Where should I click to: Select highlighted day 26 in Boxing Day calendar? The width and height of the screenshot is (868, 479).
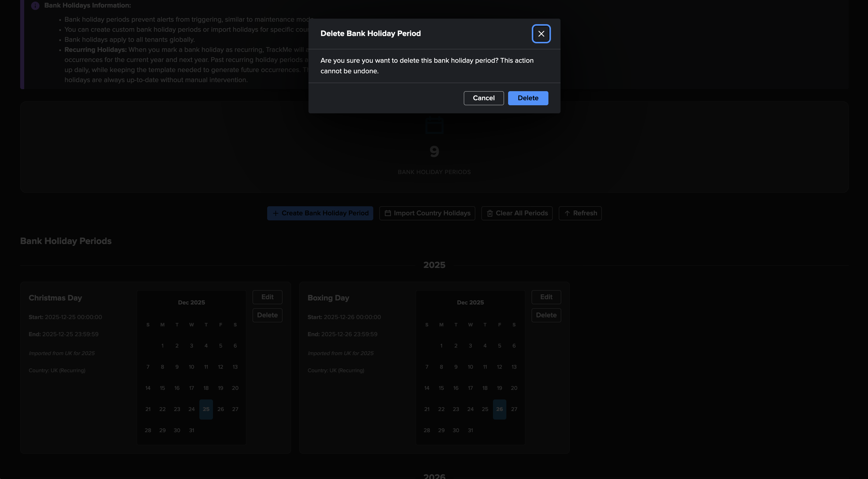pyautogui.click(x=499, y=409)
